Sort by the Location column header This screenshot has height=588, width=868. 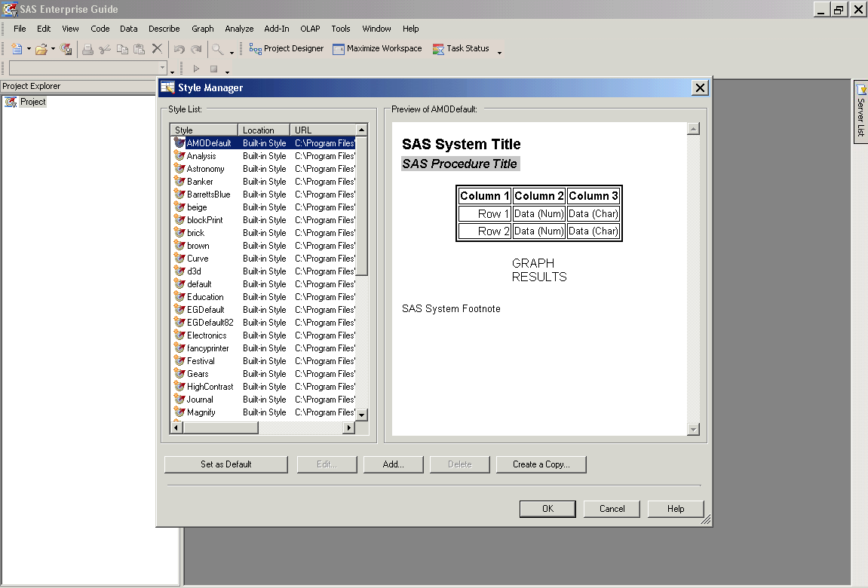[x=264, y=130]
